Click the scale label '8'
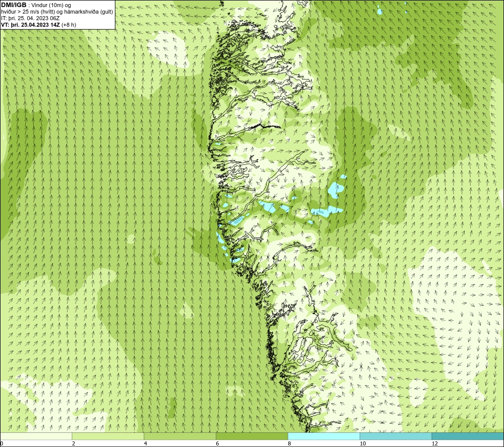 tap(290, 443)
